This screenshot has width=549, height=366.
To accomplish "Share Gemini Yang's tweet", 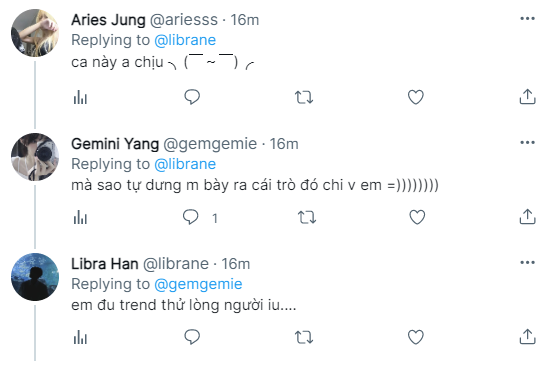I will [527, 216].
